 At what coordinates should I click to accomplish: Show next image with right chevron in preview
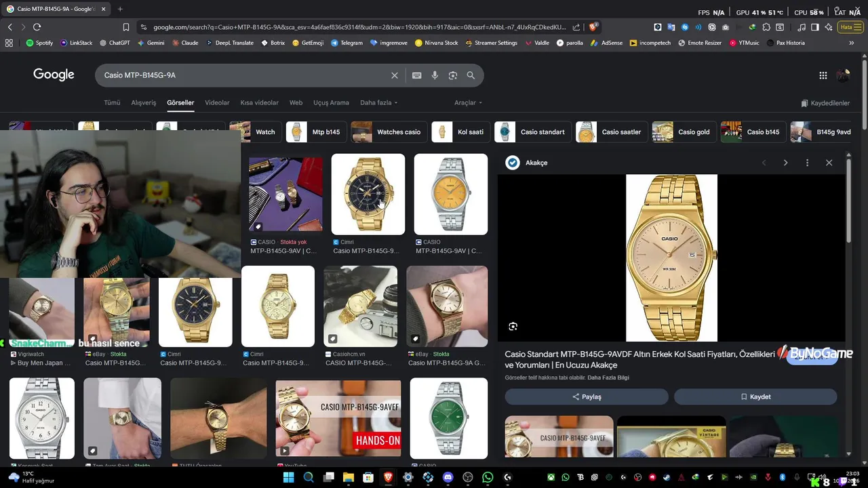(785, 163)
